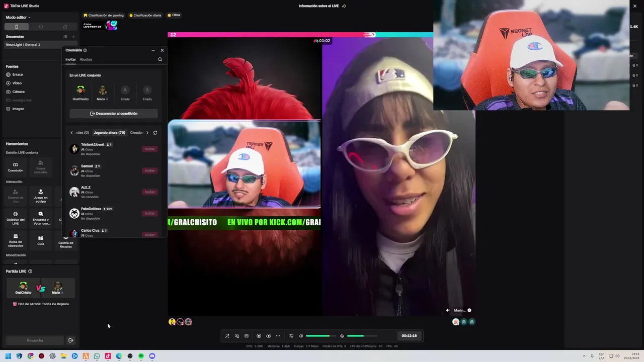644x362 pixels.
Task: Open the Galería de Regalos tool
Action: point(66,242)
